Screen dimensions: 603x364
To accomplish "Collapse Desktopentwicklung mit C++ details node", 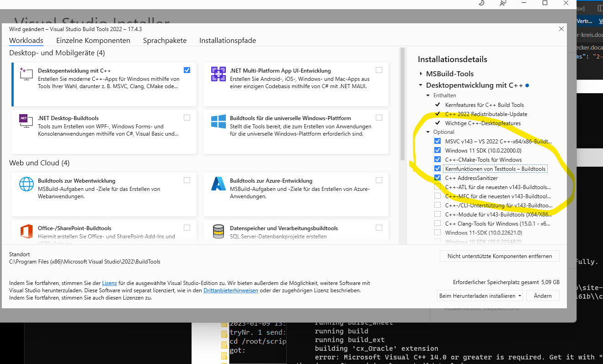I will (421, 85).
